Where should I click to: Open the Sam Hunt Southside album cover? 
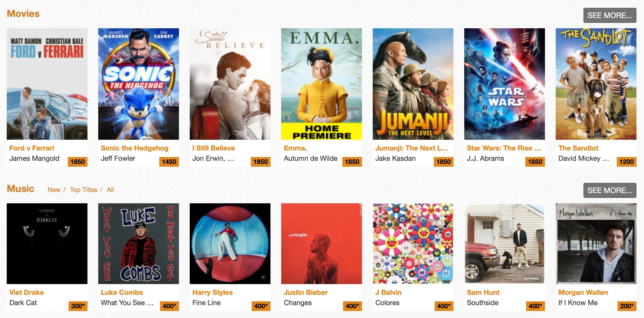pyautogui.click(x=505, y=243)
